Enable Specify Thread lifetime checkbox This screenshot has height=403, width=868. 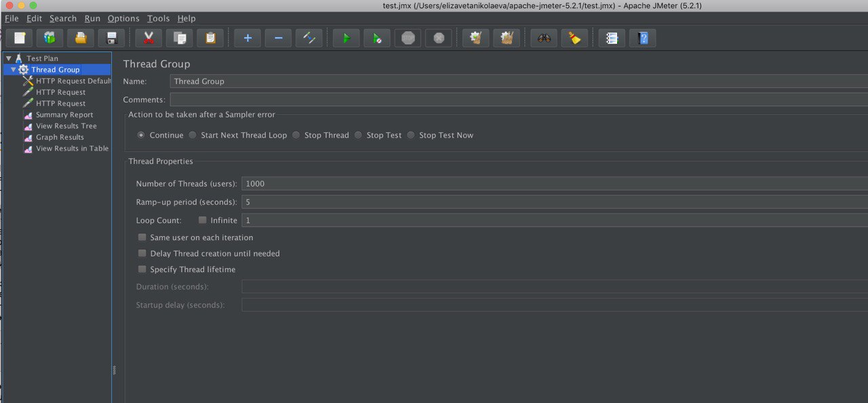pos(142,269)
